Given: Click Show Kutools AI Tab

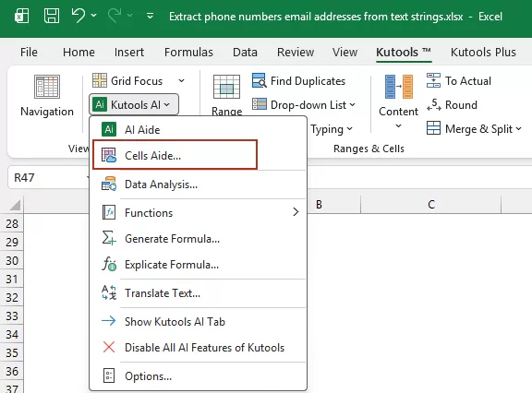Looking at the screenshot, I should pos(199,322).
